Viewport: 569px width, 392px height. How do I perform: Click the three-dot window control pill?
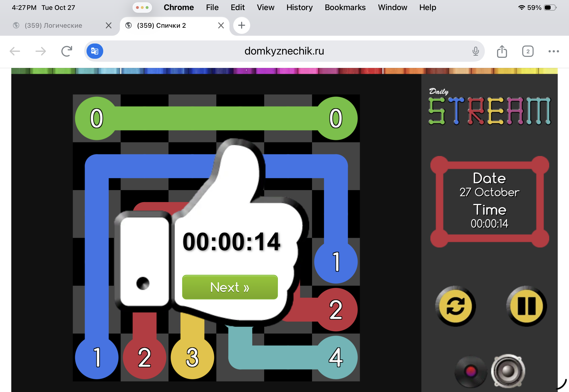coord(142,7)
